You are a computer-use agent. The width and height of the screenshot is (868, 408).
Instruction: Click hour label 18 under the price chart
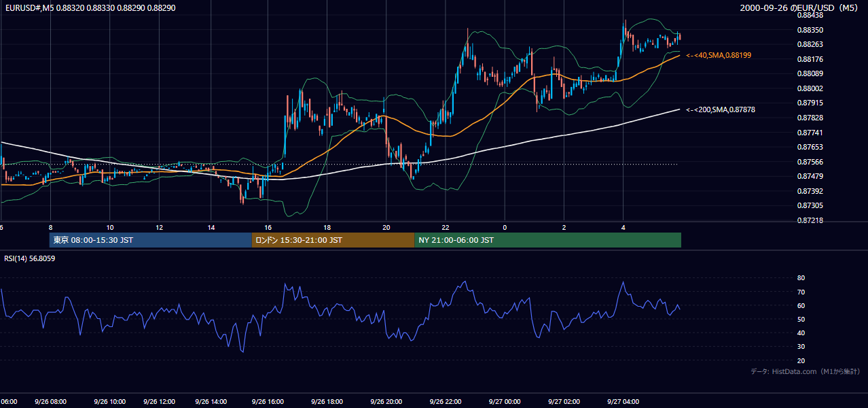(x=327, y=228)
